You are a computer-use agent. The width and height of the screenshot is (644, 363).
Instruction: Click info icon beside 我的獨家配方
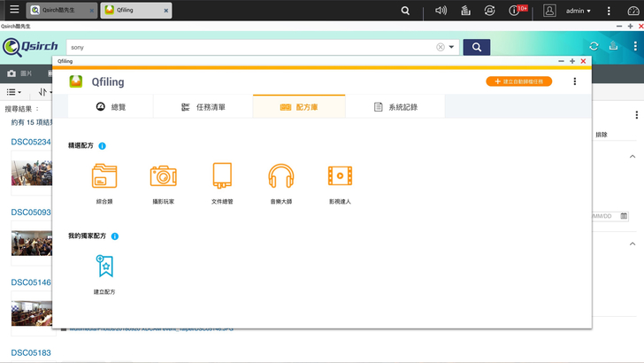pos(115,236)
